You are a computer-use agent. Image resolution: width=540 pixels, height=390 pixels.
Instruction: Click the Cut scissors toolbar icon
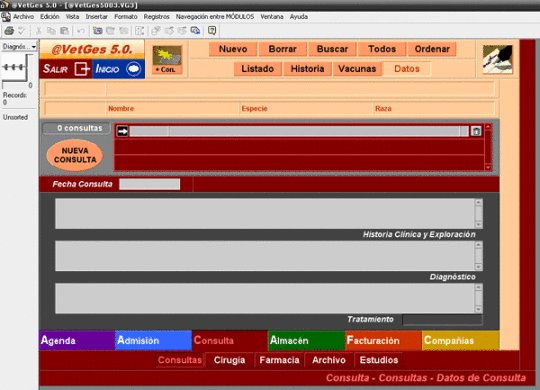[x=39, y=31]
